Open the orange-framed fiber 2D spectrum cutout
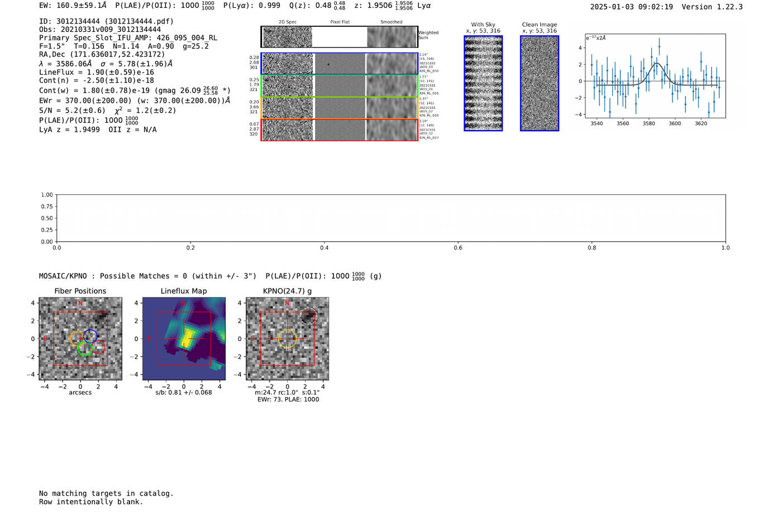This screenshot has width=782, height=532. tap(288, 108)
